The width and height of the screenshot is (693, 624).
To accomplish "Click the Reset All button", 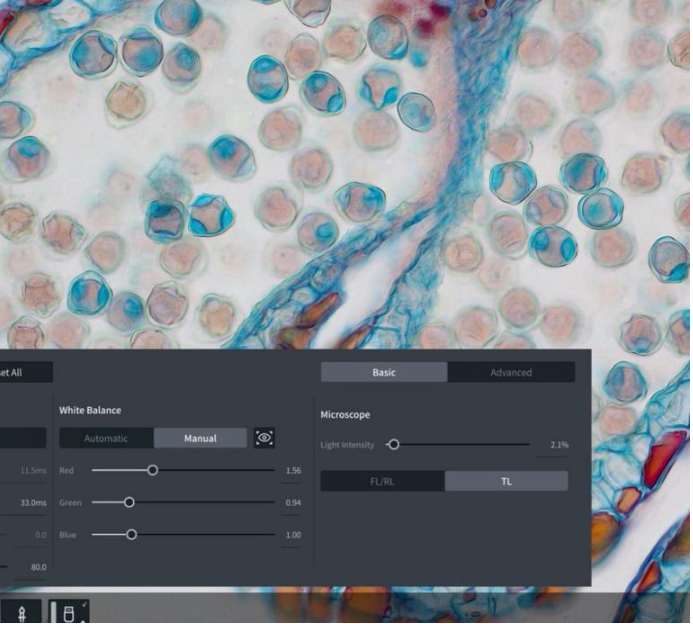I will point(24,372).
